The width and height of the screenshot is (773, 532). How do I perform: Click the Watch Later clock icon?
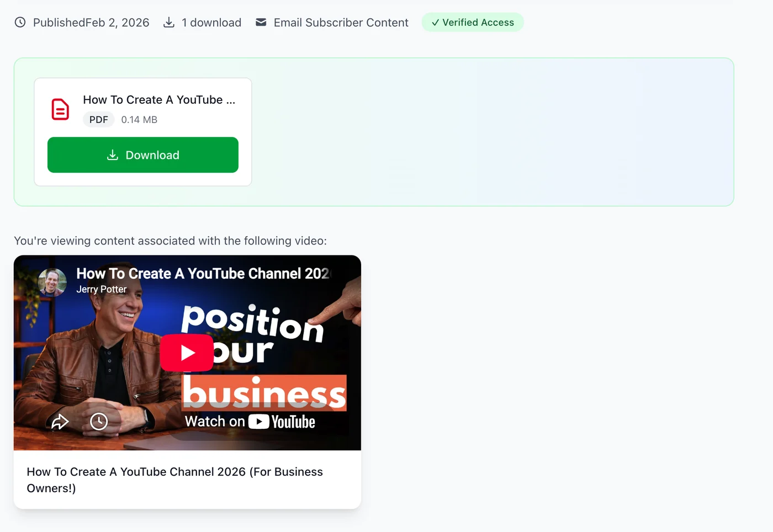coord(99,422)
